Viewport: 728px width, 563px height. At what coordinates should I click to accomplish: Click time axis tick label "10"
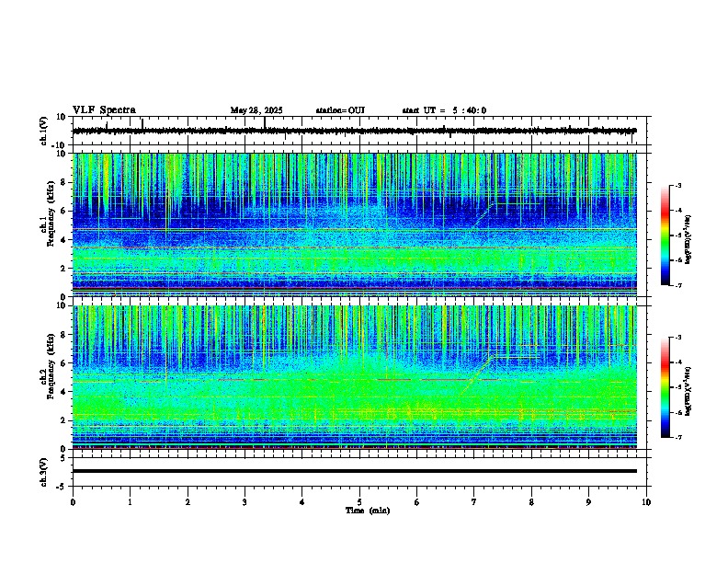646,502
